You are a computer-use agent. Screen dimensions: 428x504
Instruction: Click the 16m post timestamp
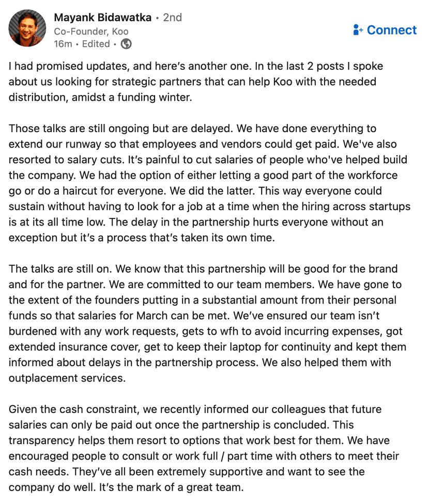click(63, 44)
